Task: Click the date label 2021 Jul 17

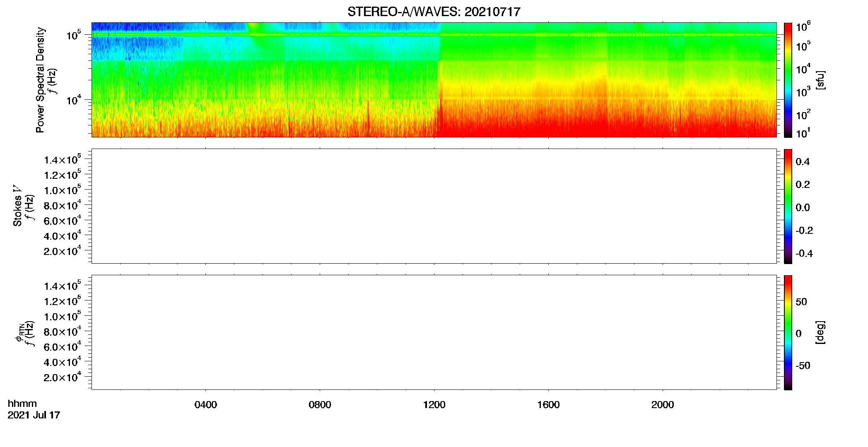Action: point(34,415)
